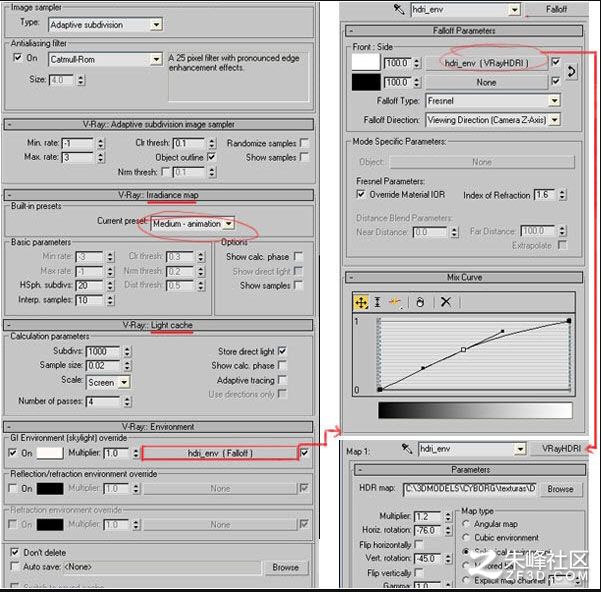Toggle the Object outline checkbox
This screenshot has width=601, height=592.
tap(211, 157)
